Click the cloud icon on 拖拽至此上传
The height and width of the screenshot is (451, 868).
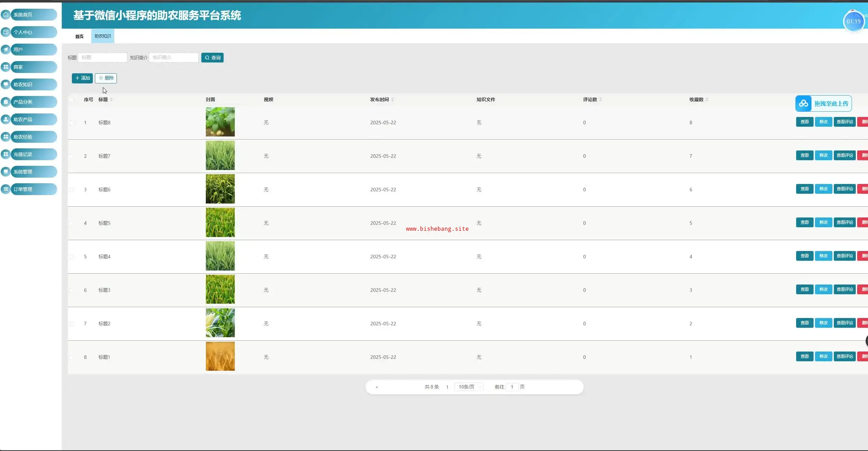click(x=803, y=103)
